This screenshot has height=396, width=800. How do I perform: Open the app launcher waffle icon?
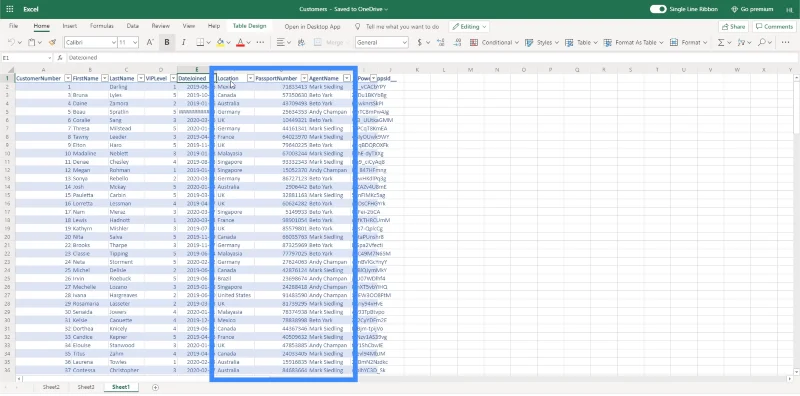tap(10, 9)
